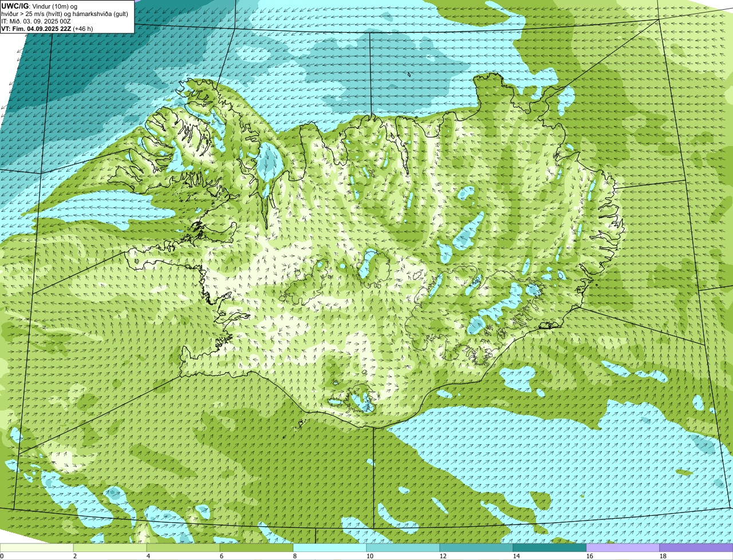Click the legend scale label '10'
733x560 pixels.
(x=370, y=556)
